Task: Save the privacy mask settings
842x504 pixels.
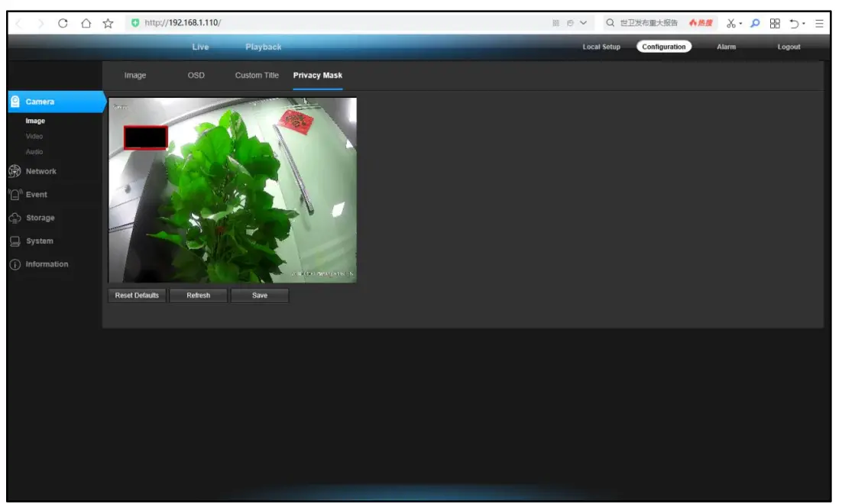Action: pyautogui.click(x=259, y=296)
